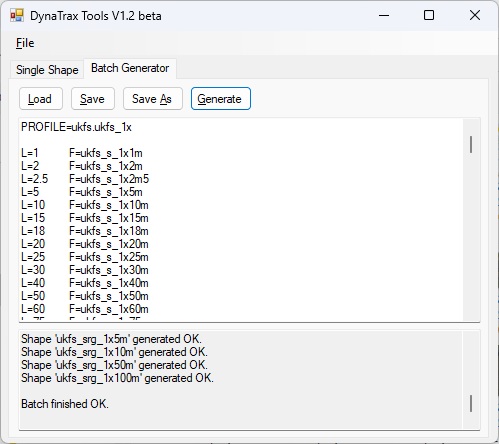Image resolution: width=499 pixels, height=444 pixels.
Task: Click the 'Batch finished OK.' log line
Action: [65, 404]
